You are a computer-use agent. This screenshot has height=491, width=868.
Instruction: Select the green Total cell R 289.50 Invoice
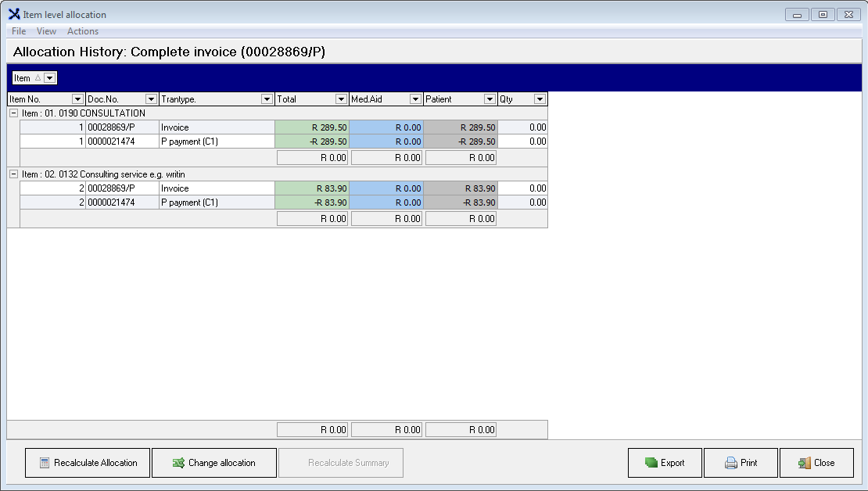coord(312,127)
